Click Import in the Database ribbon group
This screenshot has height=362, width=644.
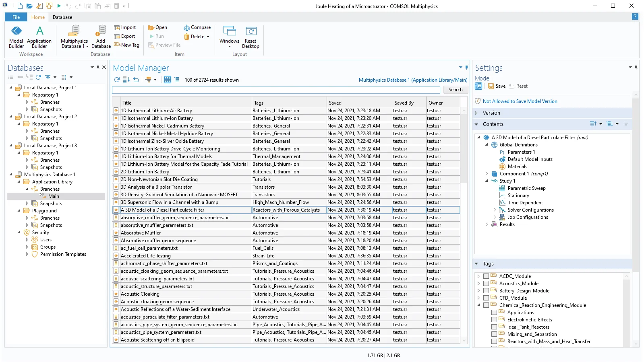[x=125, y=27]
